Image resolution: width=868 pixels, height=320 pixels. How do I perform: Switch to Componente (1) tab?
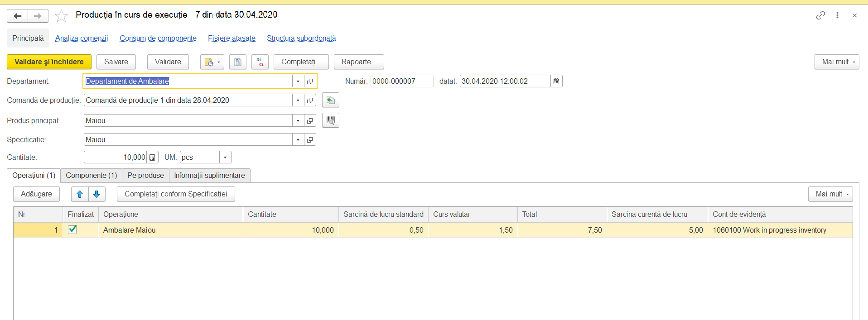coord(92,176)
